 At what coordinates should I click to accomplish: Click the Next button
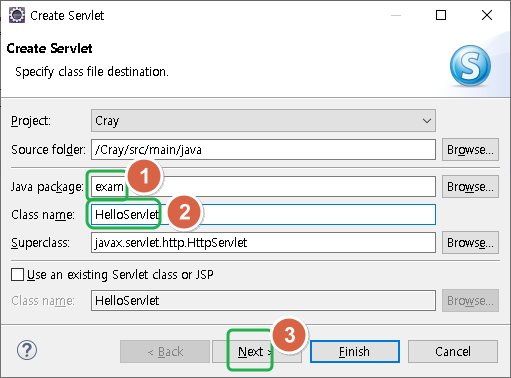[x=257, y=351]
